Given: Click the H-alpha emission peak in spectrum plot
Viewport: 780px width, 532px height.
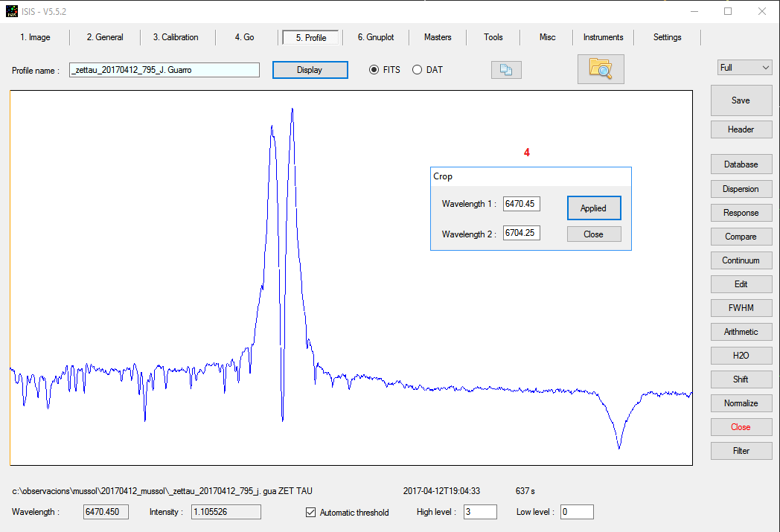Looking at the screenshot, I should click(292, 112).
